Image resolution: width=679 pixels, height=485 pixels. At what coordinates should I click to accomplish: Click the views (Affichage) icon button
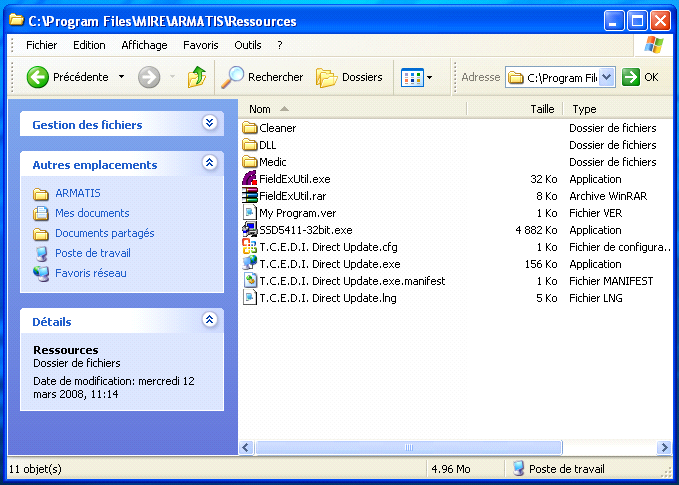point(412,78)
